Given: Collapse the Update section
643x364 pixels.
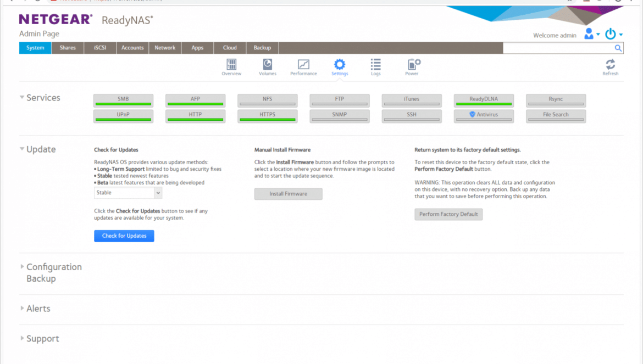Looking at the screenshot, I should coord(22,149).
